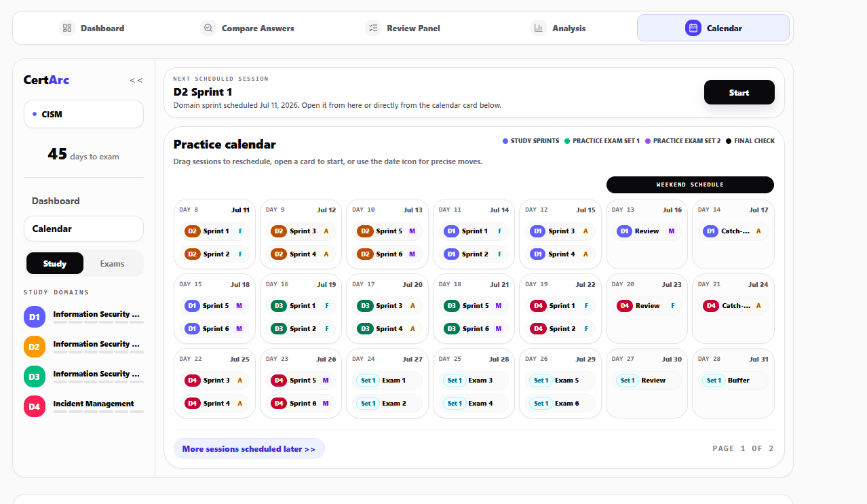This screenshot has width=867, height=504.
Task: Click the D1 badge on Review, Jul 16
Action: (x=625, y=231)
